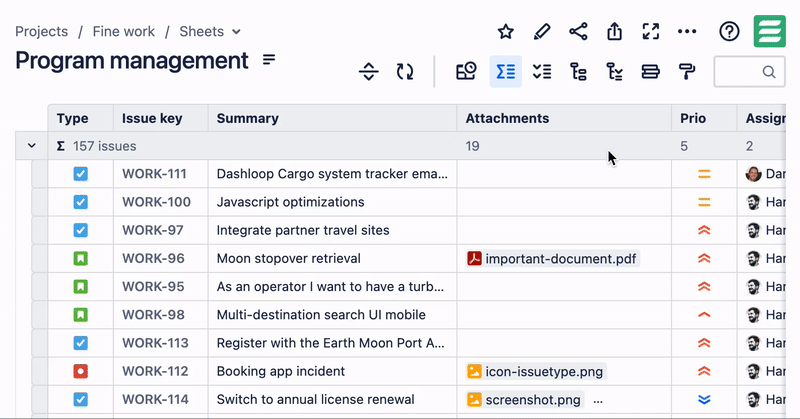800x419 pixels.
Task: Click the hierarchy tree icon
Action: point(578,71)
